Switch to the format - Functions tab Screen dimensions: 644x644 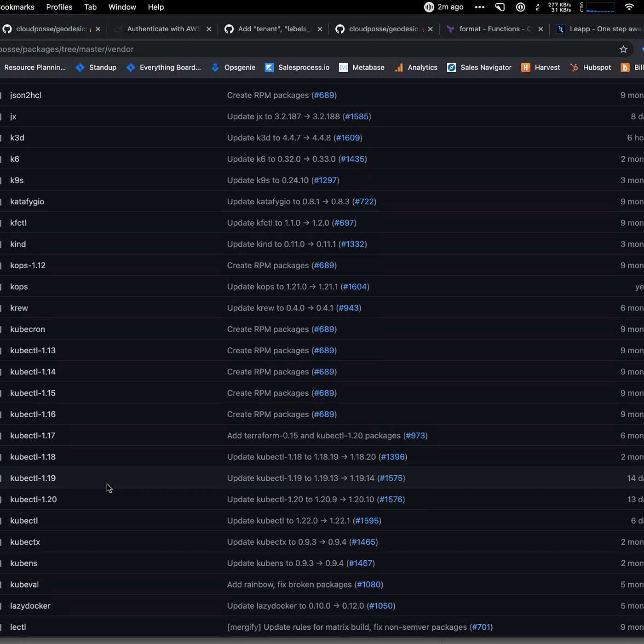pos(490,29)
